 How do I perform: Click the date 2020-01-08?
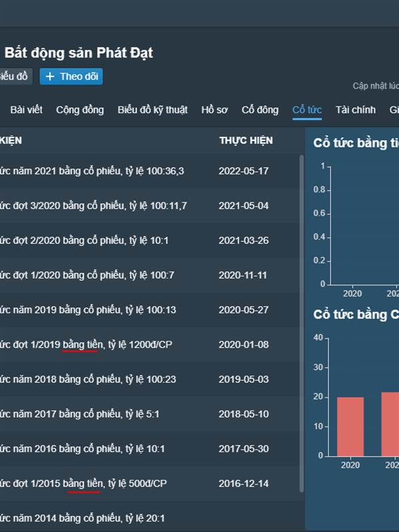pos(243,344)
